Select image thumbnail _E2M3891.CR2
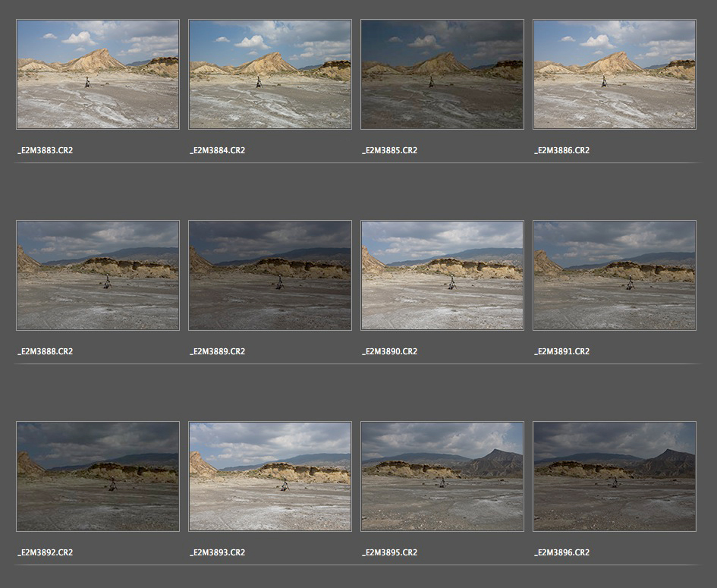The width and height of the screenshot is (717, 588). coord(615,275)
